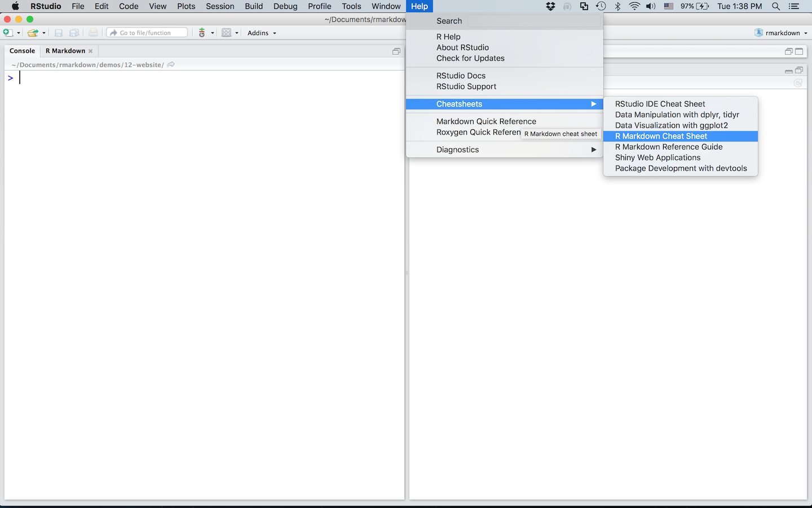Open the Profile menu

pyautogui.click(x=320, y=6)
